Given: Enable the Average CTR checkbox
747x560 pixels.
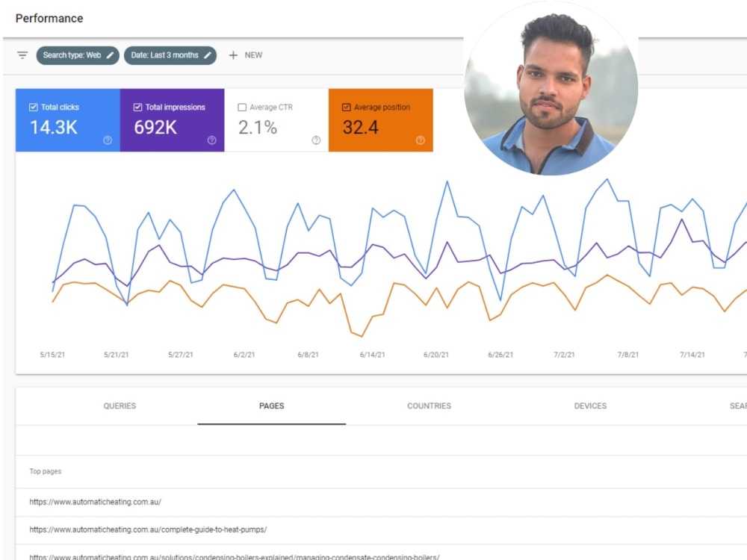Looking at the screenshot, I should point(242,107).
